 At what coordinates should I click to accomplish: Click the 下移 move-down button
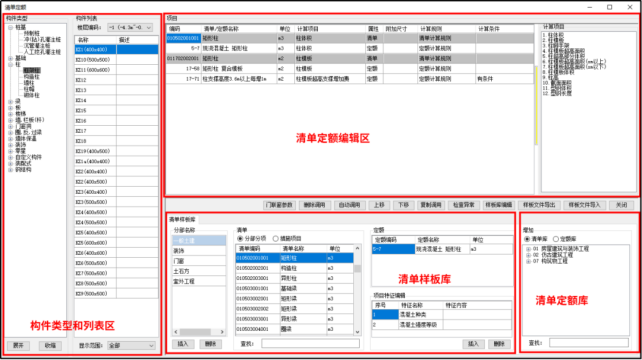click(404, 205)
